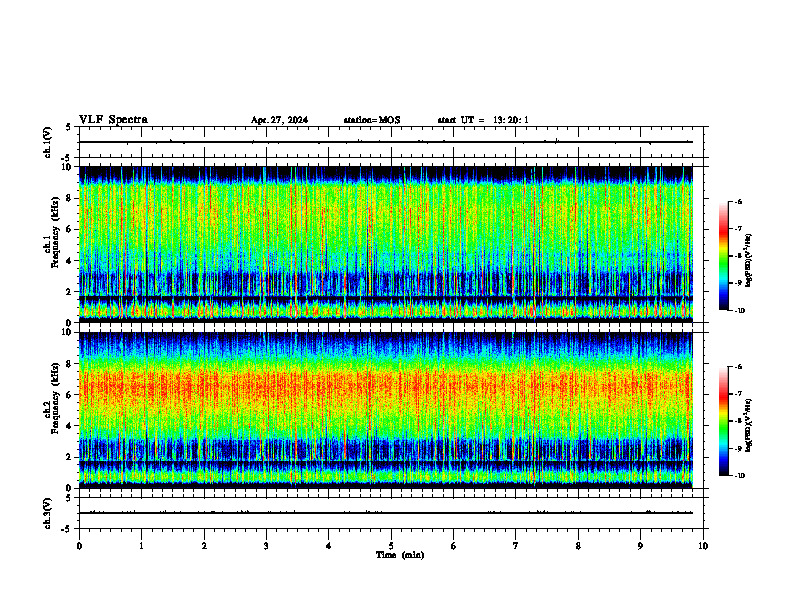
Task: Click the ch.3 voltage waveform strip
Action: 391,513
